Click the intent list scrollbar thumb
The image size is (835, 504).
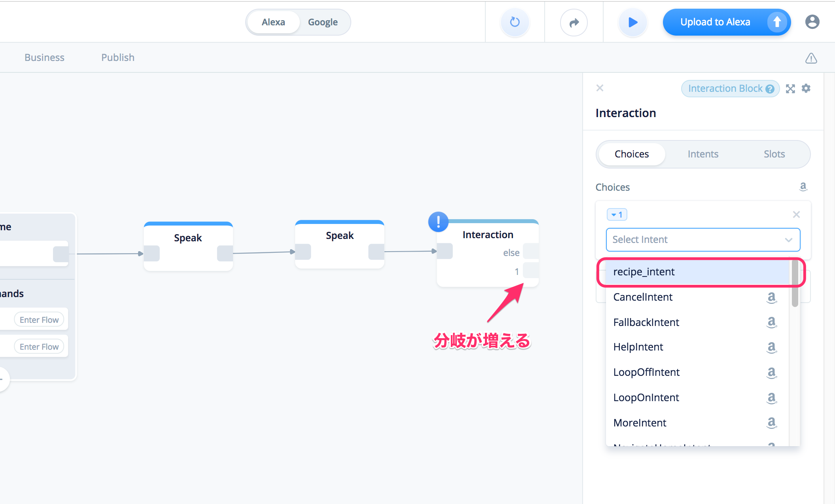(x=795, y=284)
